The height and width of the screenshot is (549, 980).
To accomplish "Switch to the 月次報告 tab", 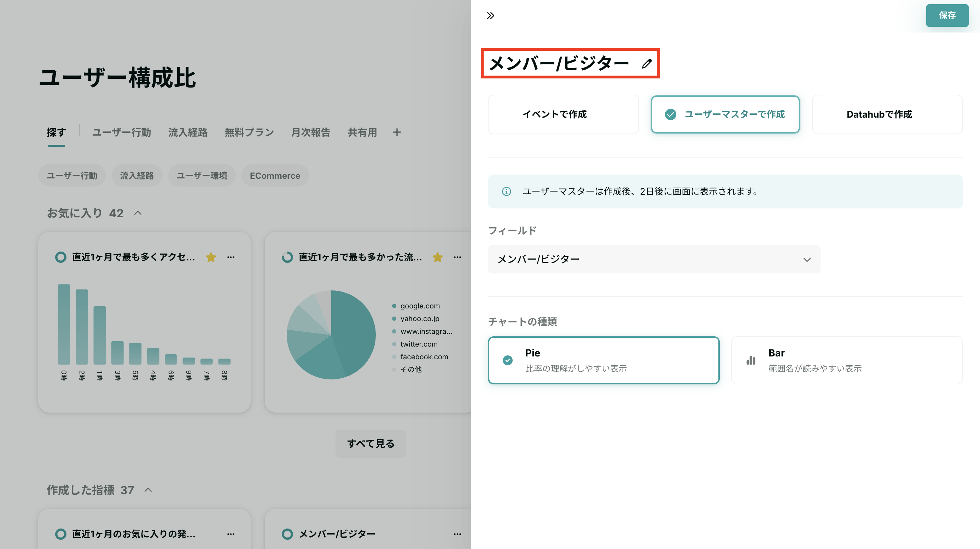I will click(x=311, y=132).
